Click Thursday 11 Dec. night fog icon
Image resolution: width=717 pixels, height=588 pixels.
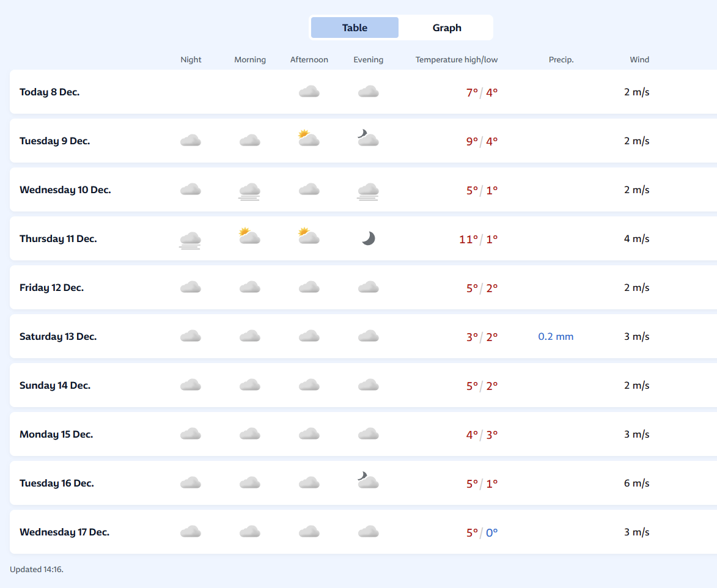click(190, 240)
